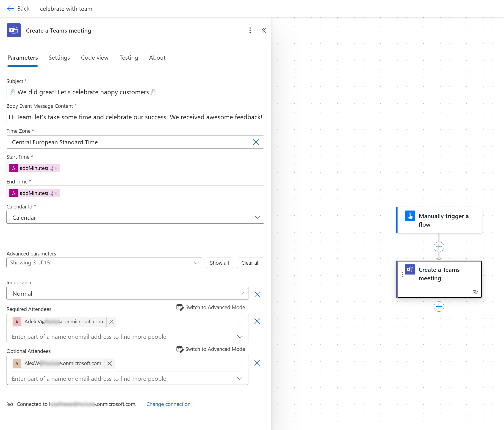
Task: Remove AdeleV from required attendees
Action: (x=111, y=322)
